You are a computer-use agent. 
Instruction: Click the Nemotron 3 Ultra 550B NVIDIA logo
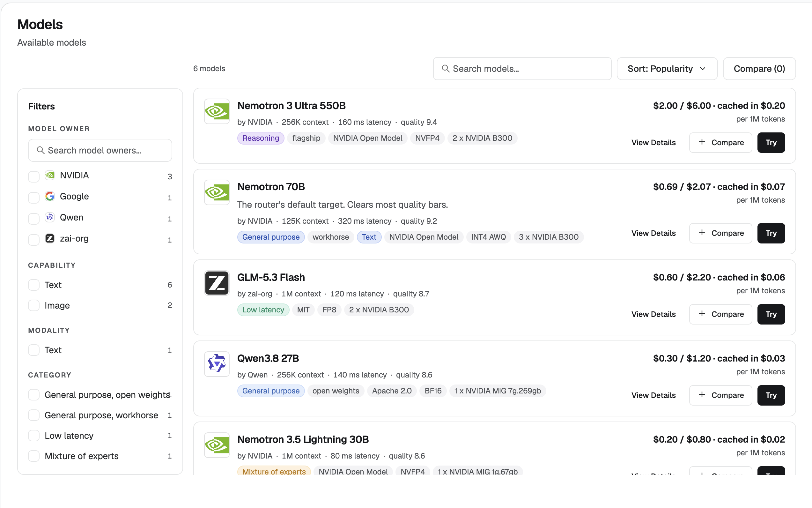pos(217,112)
